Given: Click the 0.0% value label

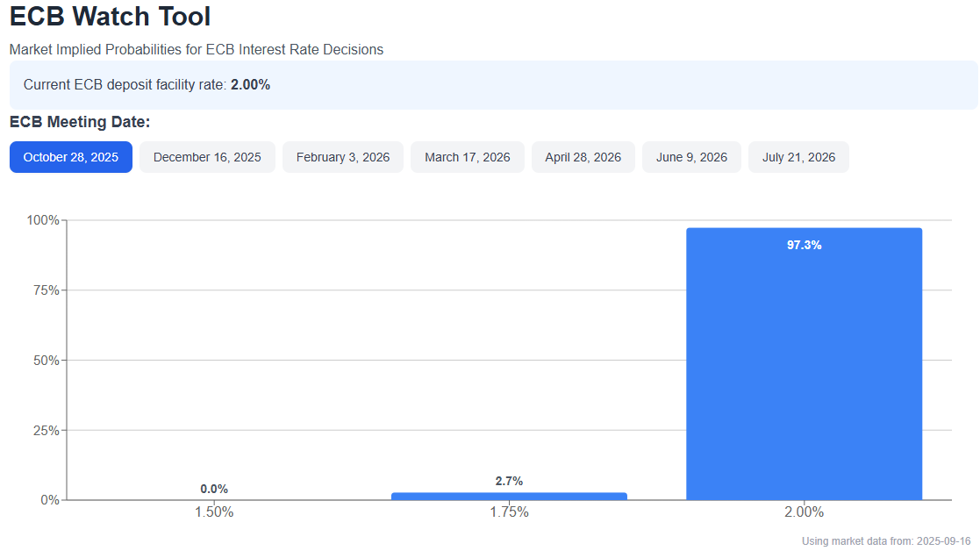Looking at the screenshot, I should pos(214,489).
